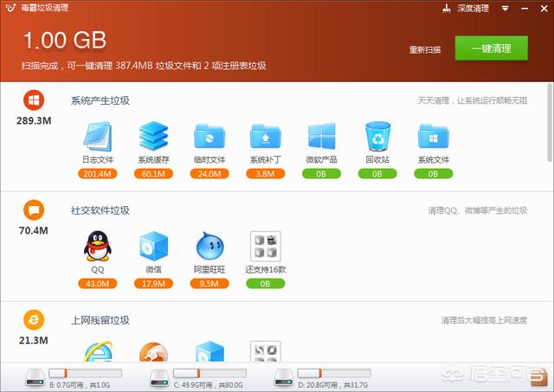Click the QQ penguin icon
This screenshot has height=392, width=554.
coord(98,246)
